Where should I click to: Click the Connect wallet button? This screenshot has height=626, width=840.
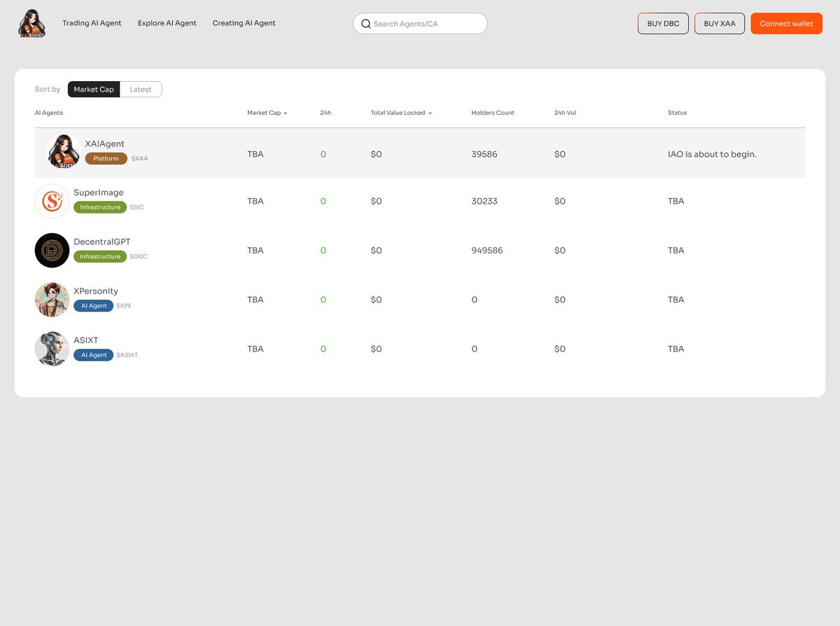(787, 23)
